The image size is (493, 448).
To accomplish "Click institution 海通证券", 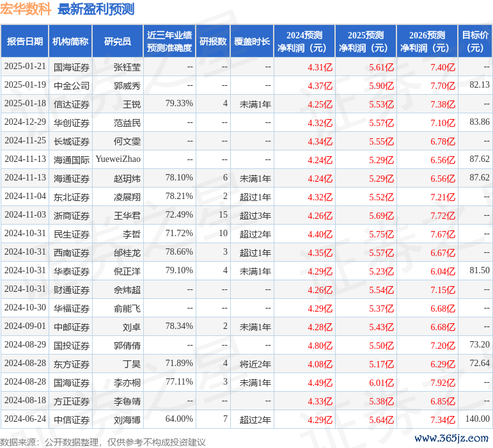I will coord(72,179).
